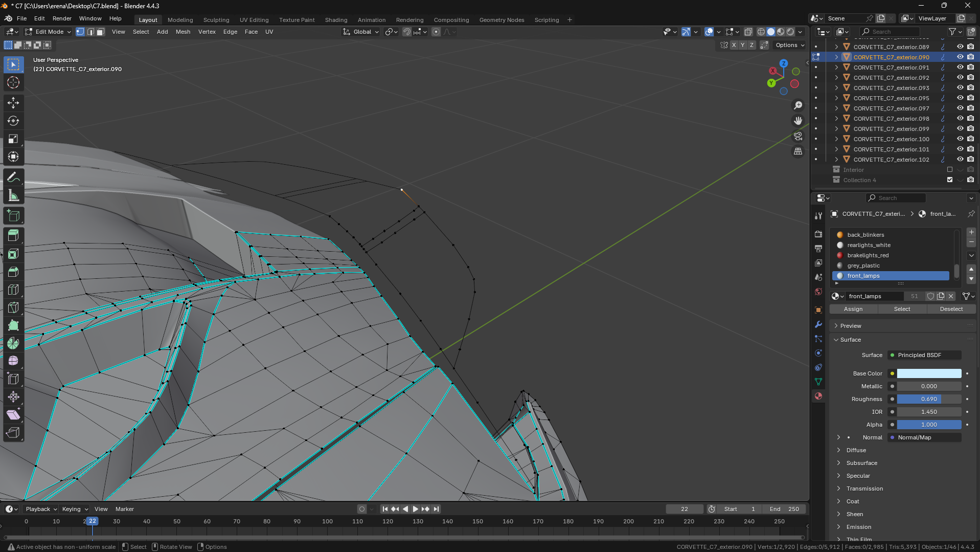
Task: Select the Rotate tool
Action: point(13,121)
